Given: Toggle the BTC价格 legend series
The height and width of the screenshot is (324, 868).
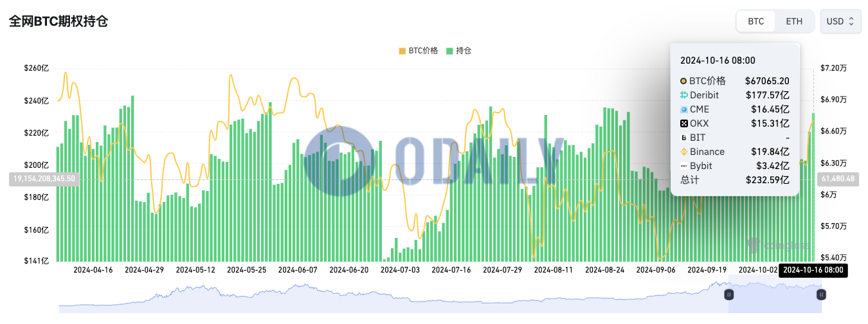Looking at the screenshot, I should click(x=419, y=50).
